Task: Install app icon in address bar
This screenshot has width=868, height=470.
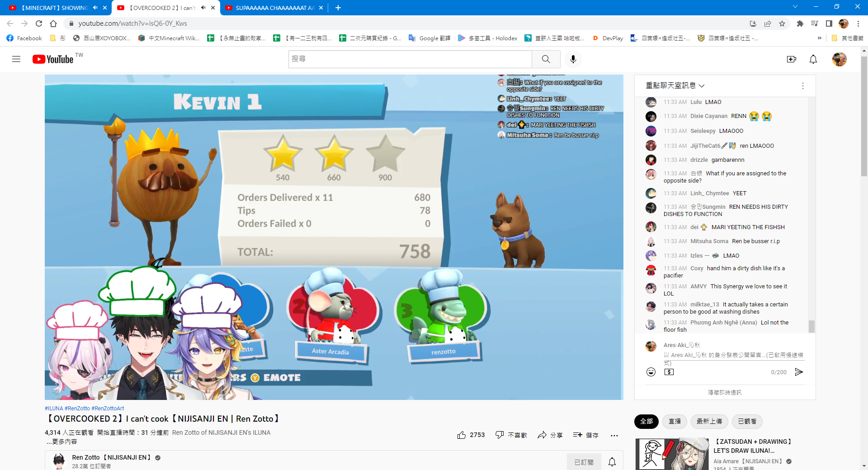Action: [753, 23]
